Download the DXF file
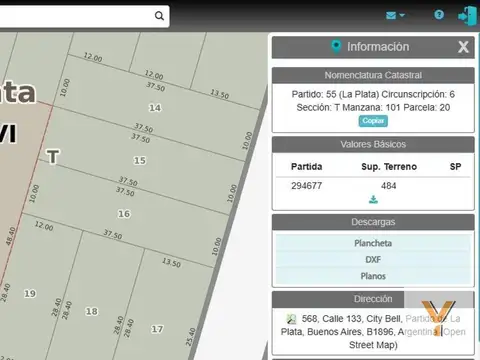Screen dimensions: 480x360 373,259
